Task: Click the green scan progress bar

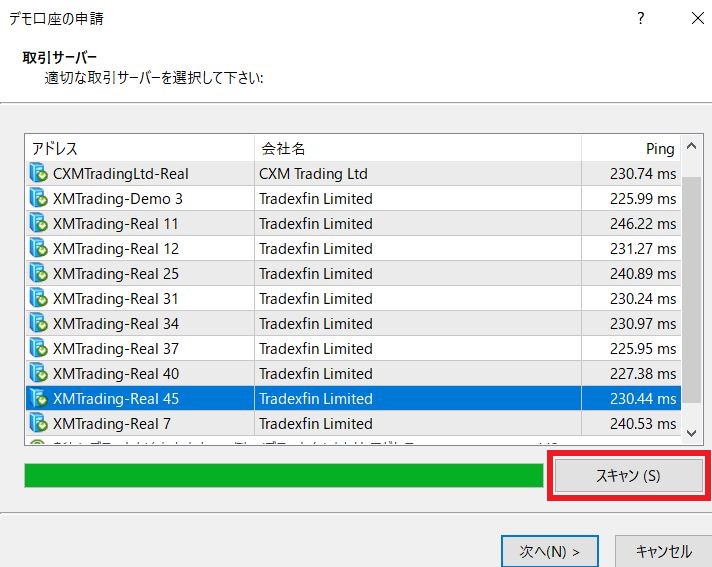Action: click(x=283, y=476)
